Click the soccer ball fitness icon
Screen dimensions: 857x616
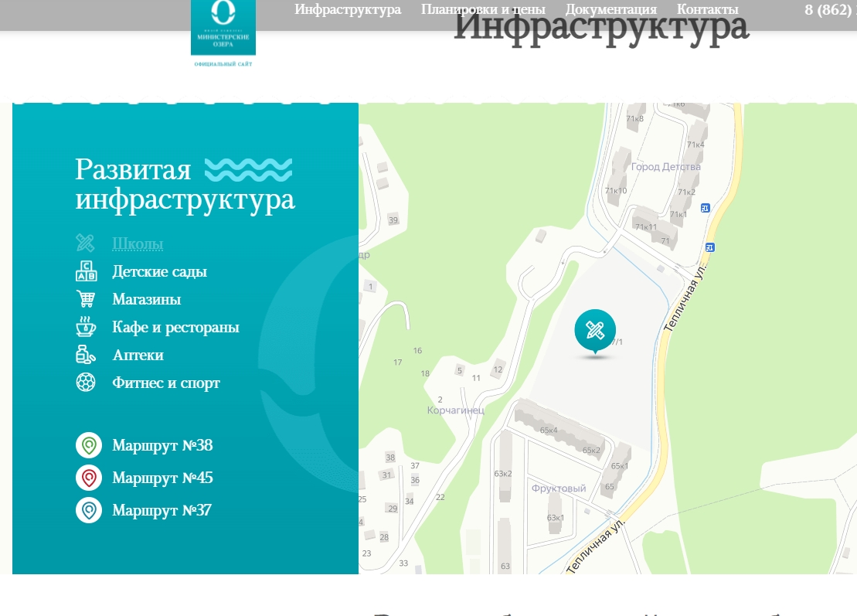click(86, 383)
